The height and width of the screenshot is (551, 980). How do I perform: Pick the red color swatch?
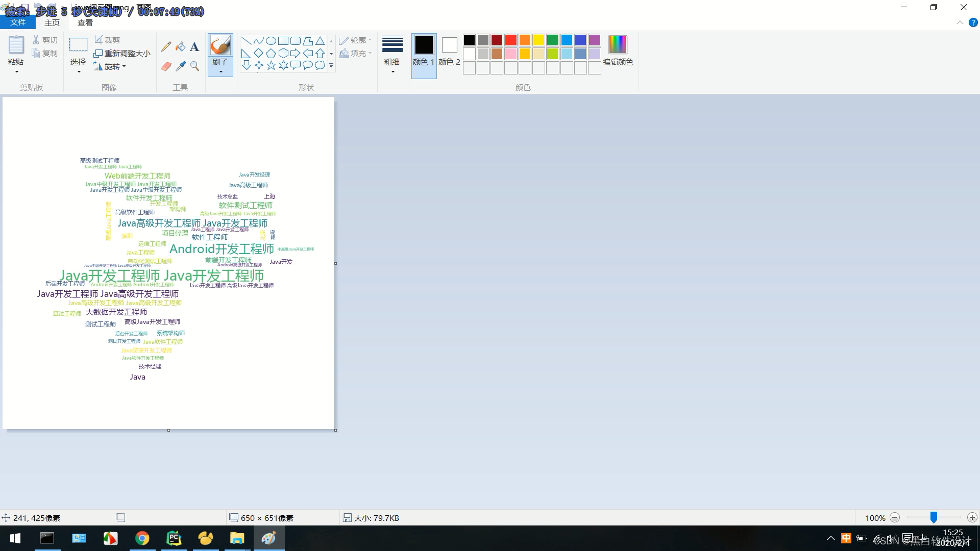[511, 40]
